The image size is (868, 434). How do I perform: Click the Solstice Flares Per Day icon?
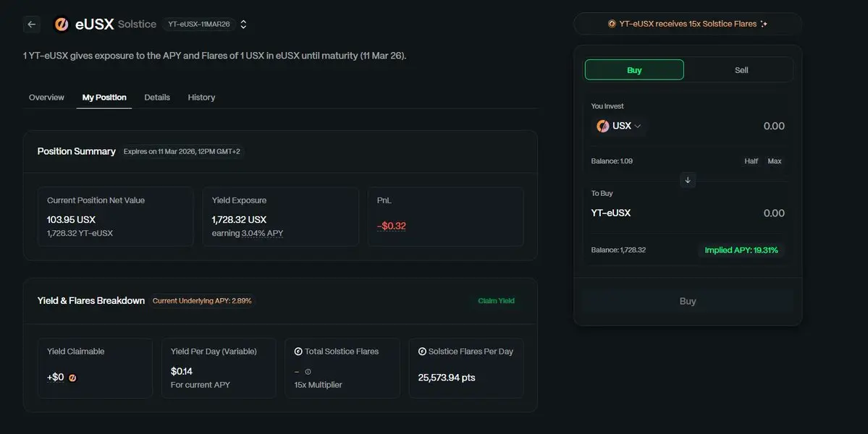(422, 352)
